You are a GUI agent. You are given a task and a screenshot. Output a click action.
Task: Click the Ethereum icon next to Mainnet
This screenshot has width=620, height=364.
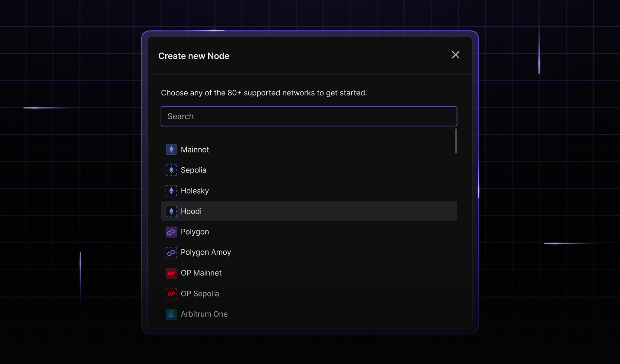(x=171, y=149)
